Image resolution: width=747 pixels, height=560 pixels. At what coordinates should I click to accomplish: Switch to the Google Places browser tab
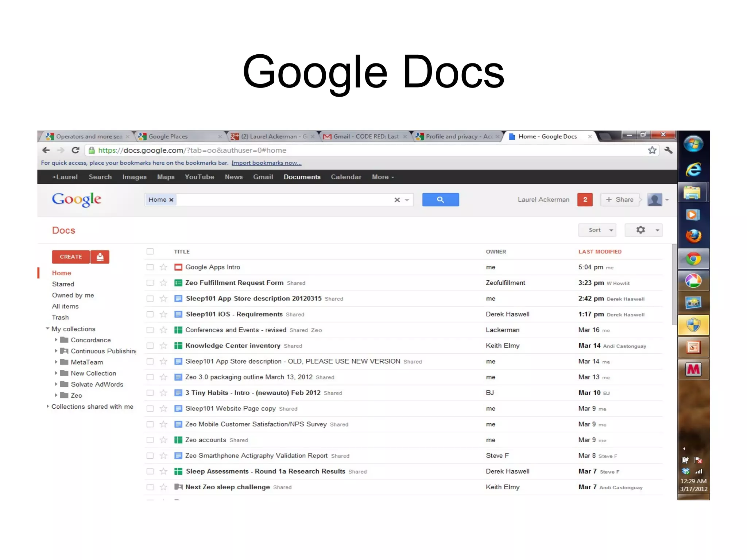pos(180,136)
